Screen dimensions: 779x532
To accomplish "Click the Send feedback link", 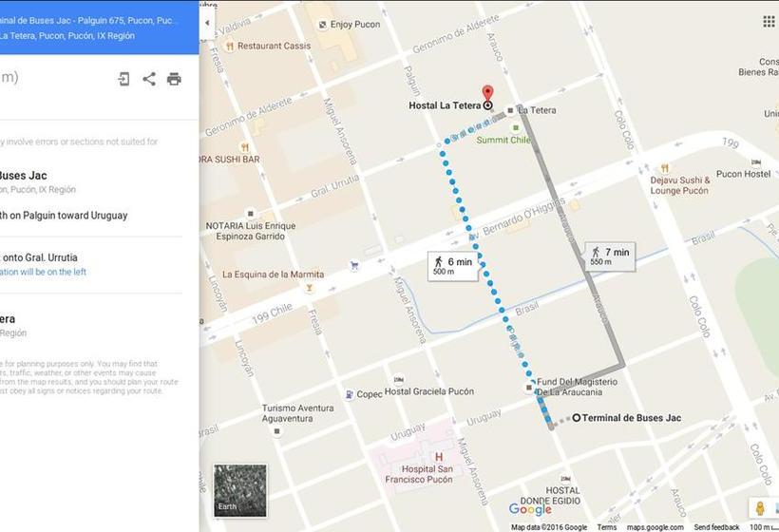I will [x=716, y=527].
